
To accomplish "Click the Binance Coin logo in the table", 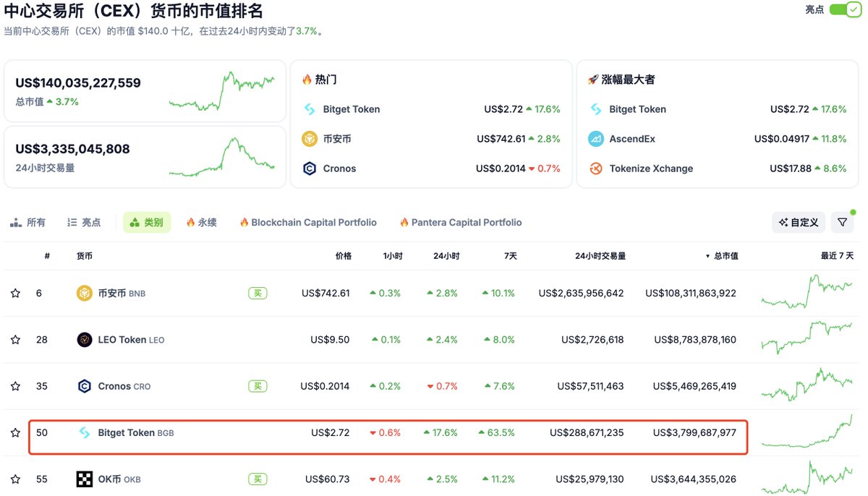I will pos(85,293).
